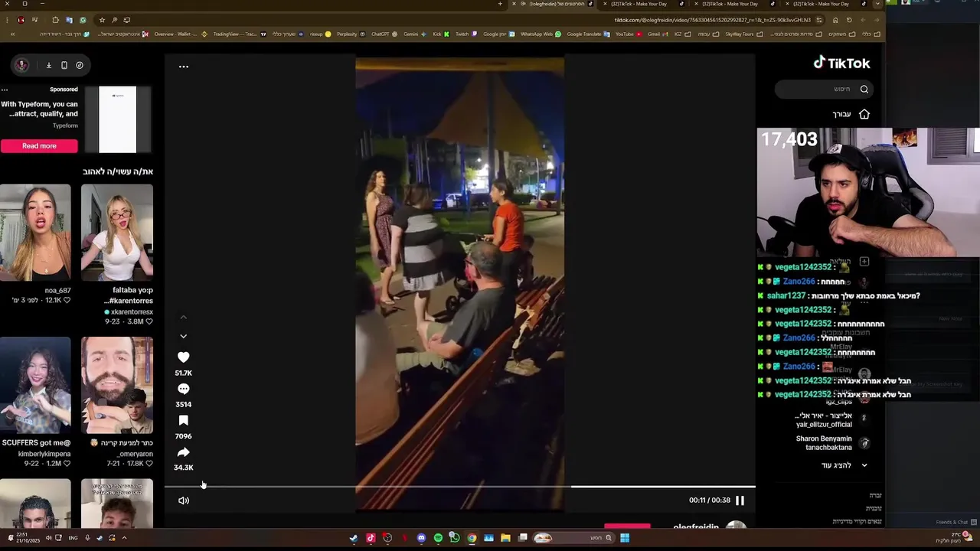Seek along the video progress bar
Viewport: 980px width, 551px height.
459,486
